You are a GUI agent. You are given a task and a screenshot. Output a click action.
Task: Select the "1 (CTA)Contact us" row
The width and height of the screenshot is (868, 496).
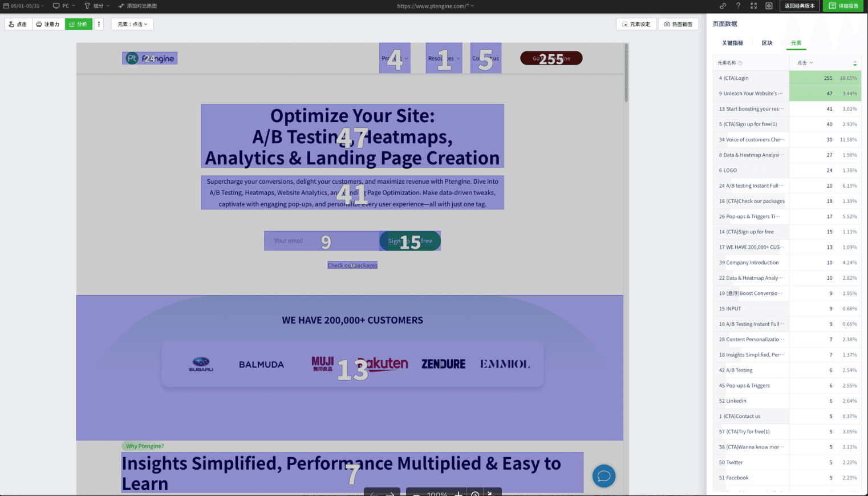[x=787, y=417]
